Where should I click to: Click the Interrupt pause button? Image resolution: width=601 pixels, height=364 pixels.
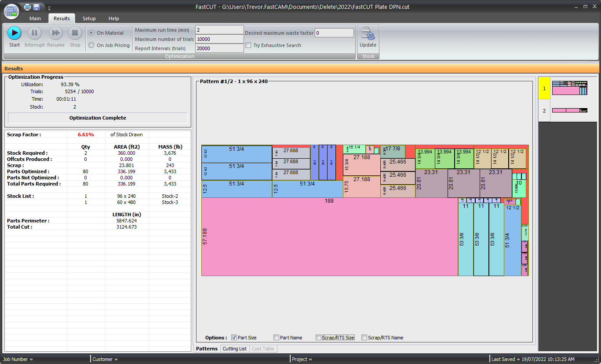(35, 37)
